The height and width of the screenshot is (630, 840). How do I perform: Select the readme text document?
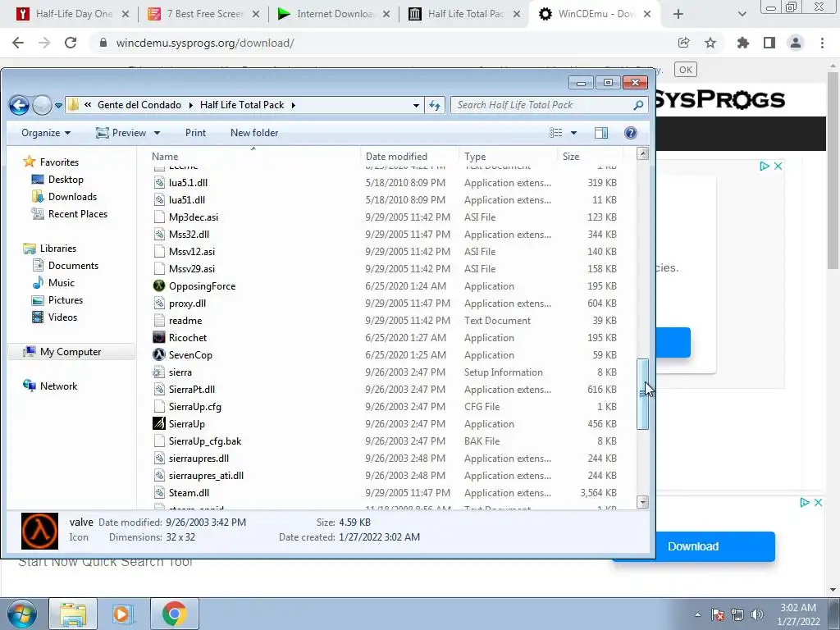pyautogui.click(x=185, y=321)
